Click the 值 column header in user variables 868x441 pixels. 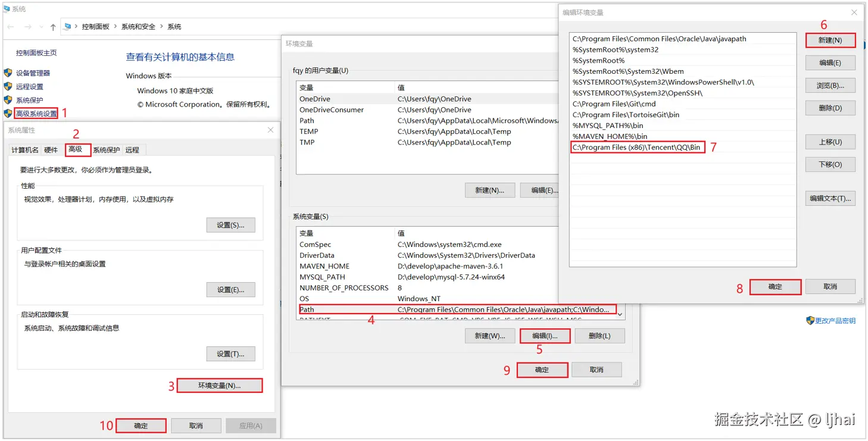[477, 87]
